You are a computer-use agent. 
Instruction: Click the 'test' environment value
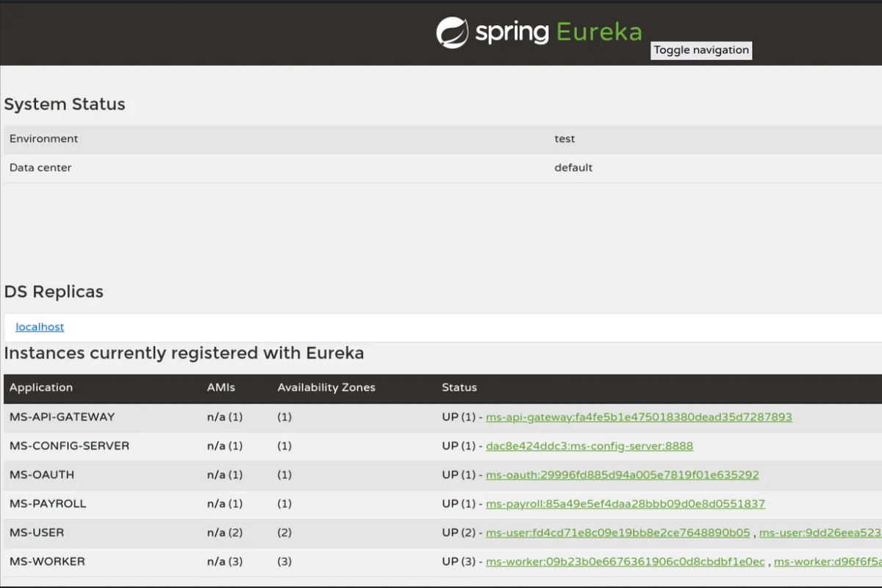564,139
